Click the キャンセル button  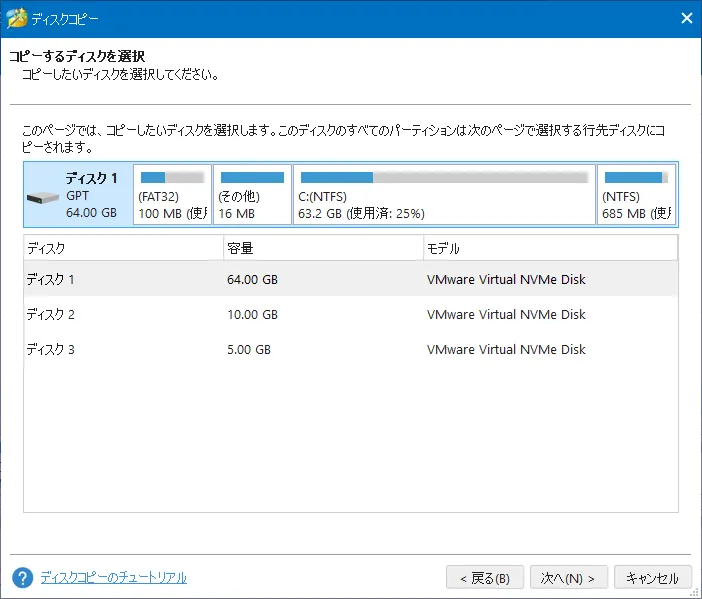point(652,578)
